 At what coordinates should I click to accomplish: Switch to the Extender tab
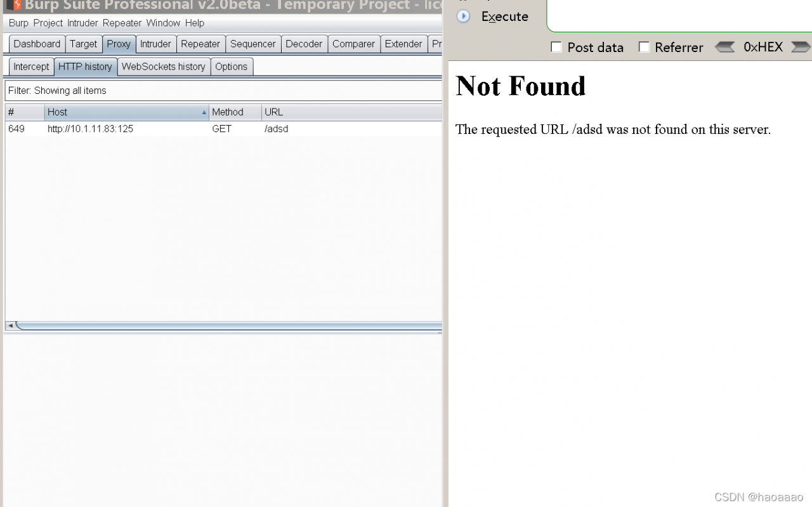pos(403,44)
